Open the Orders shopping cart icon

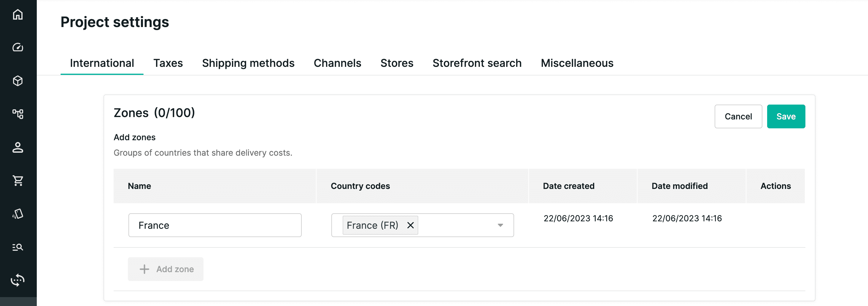tap(18, 181)
